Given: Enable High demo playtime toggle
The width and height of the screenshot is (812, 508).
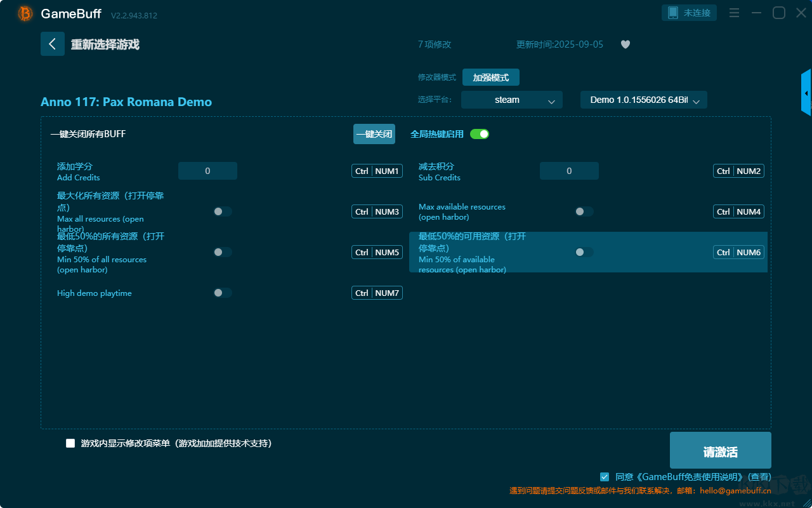Looking at the screenshot, I should pos(223,293).
